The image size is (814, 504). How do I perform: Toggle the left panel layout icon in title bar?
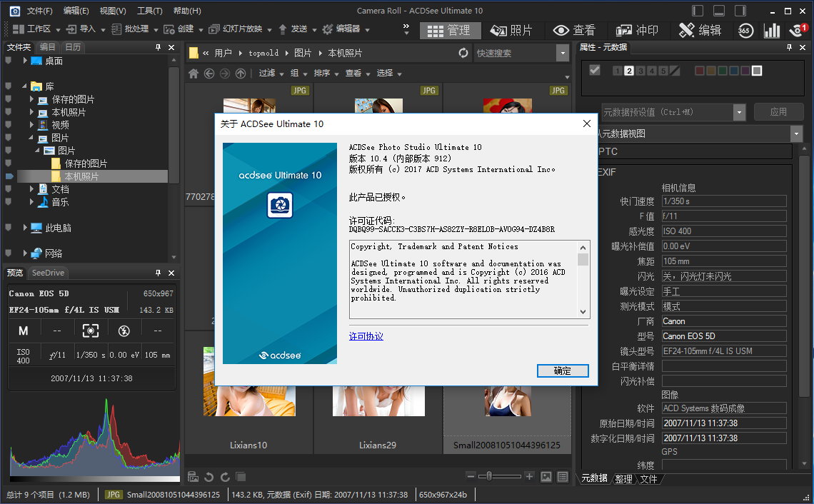tap(698, 11)
